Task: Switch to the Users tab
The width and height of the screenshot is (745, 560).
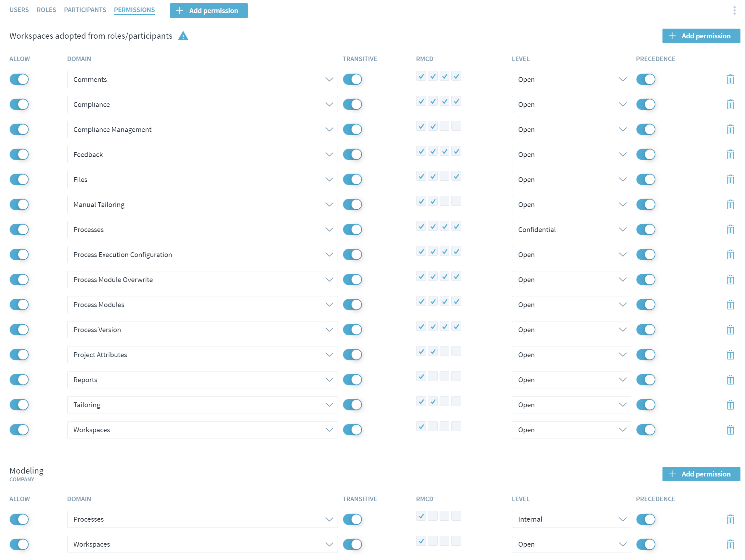Action: (x=19, y=10)
